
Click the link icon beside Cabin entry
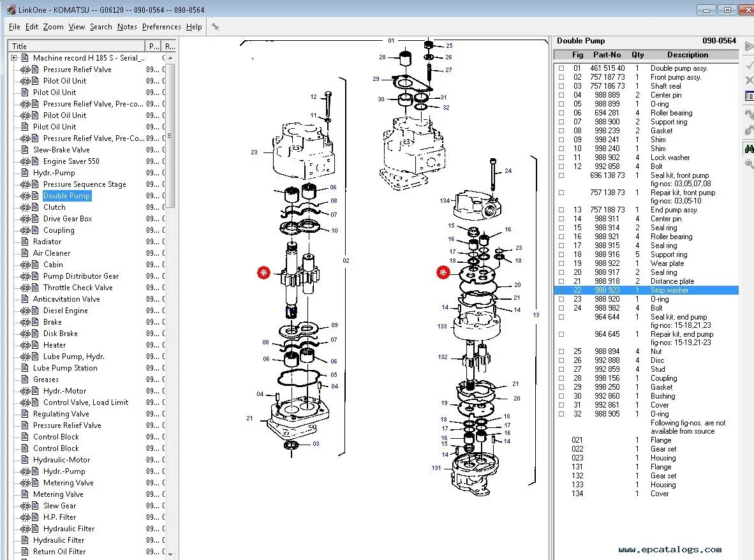tap(26, 265)
